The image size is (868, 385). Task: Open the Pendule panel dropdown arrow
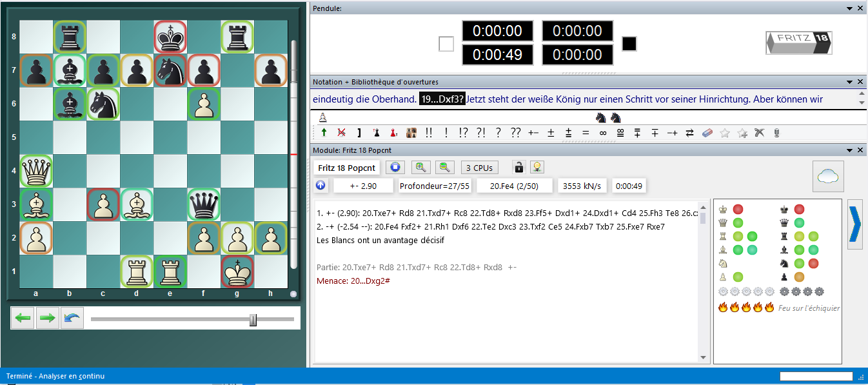pyautogui.click(x=850, y=8)
